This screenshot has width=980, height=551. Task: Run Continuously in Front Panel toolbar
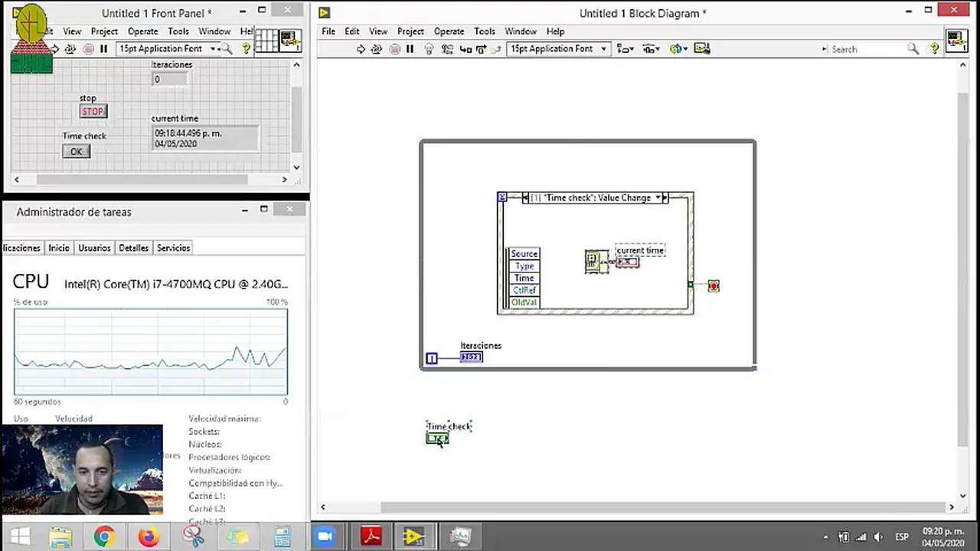70,49
